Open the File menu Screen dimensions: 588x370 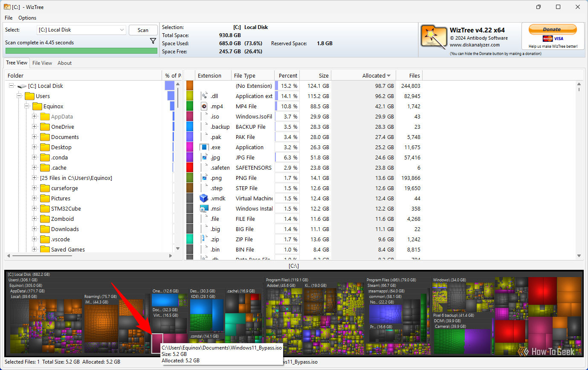[9, 18]
